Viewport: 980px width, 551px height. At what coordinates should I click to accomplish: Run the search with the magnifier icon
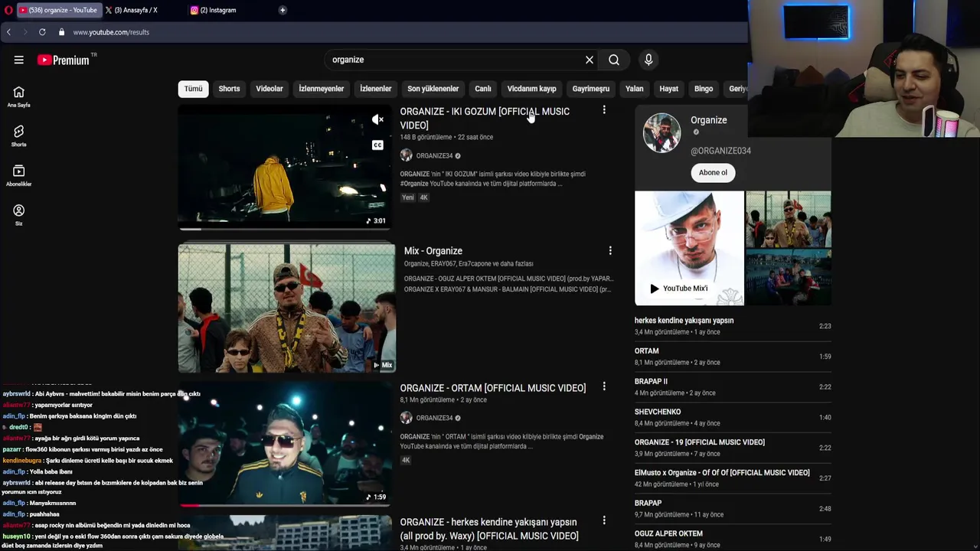point(614,60)
